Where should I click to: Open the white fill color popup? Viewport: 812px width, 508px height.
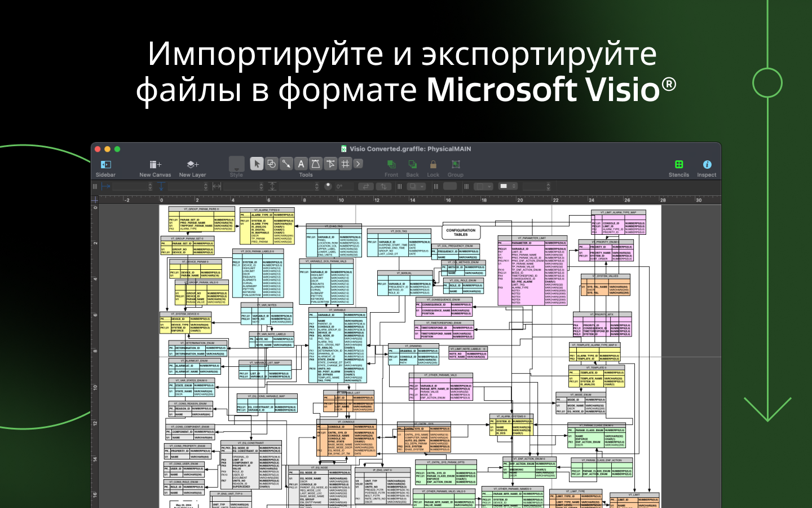coord(507,186)
